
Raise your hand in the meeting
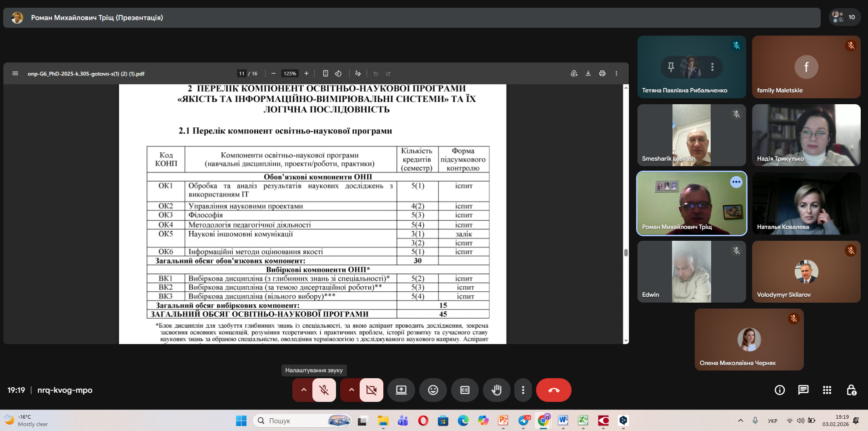[x=497, y=390]
